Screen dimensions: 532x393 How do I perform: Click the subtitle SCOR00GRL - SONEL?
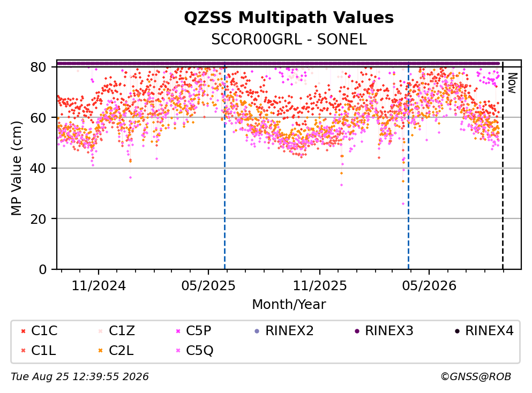(x=289, y=40)
